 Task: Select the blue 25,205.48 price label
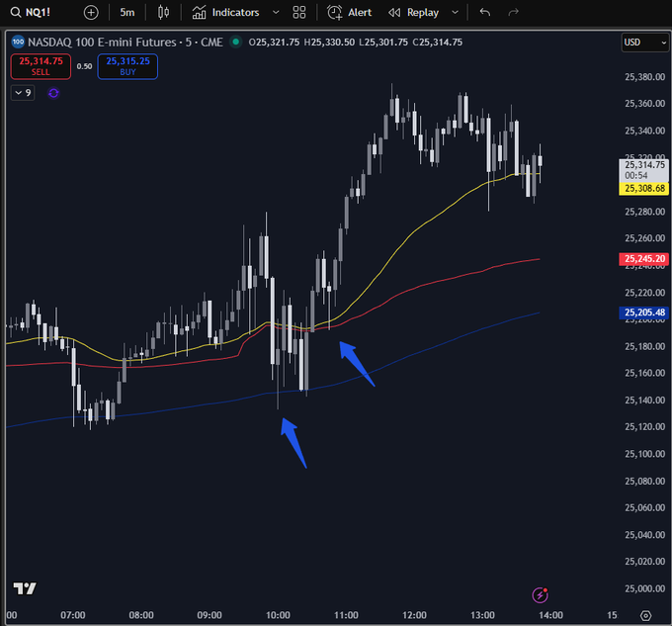[x=644, y=313]
